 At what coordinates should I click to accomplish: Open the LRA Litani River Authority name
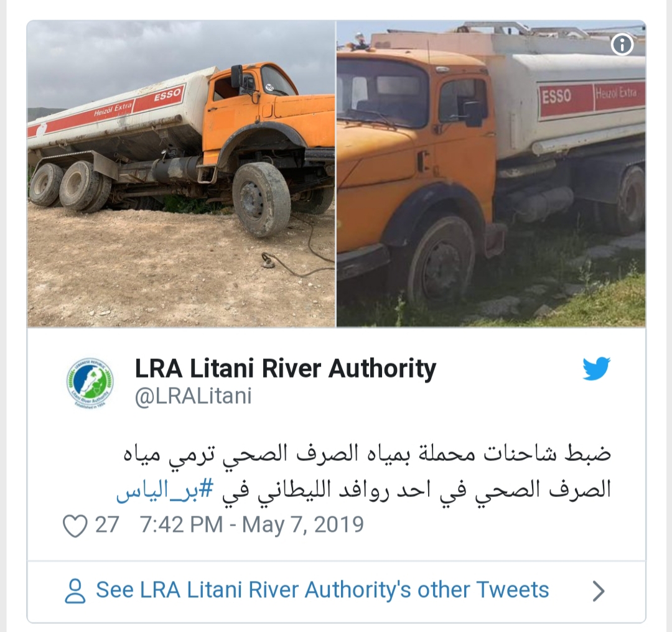coord(286,368)
